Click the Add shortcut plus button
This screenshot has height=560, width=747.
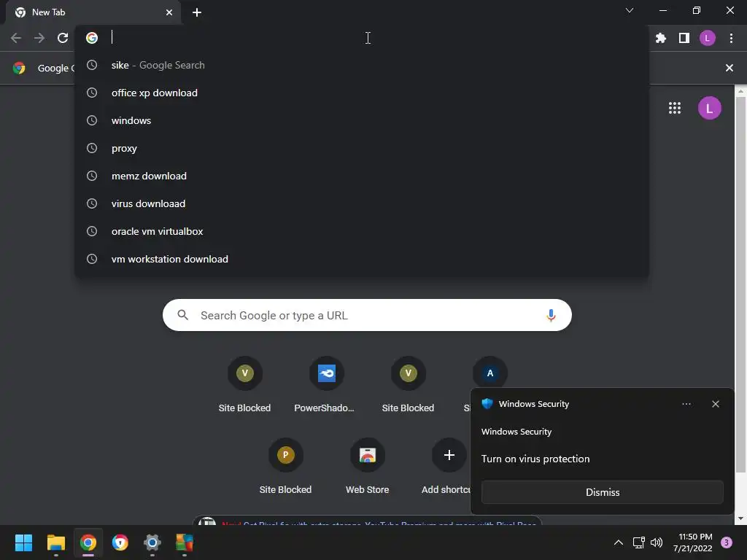449,455
